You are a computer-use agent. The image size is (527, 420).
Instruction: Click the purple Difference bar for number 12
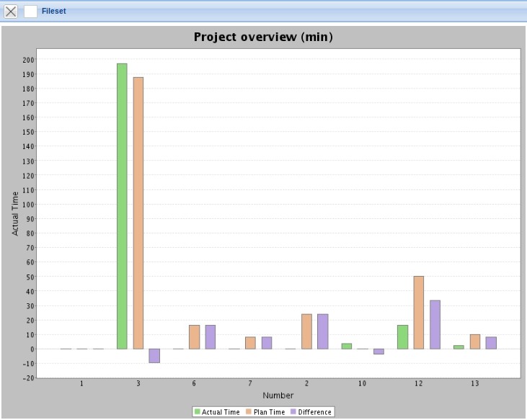[x=435, y=325]
